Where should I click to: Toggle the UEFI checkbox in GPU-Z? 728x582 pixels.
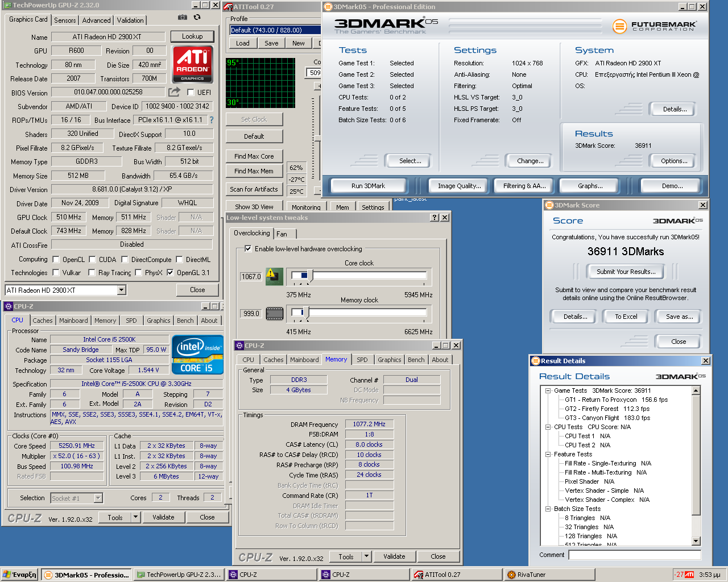click(x=191, y=92)
